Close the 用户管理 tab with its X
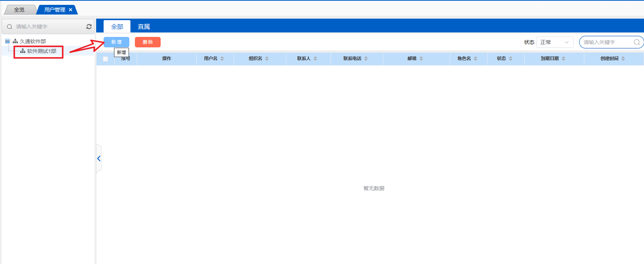 click(x=70, y=10)
